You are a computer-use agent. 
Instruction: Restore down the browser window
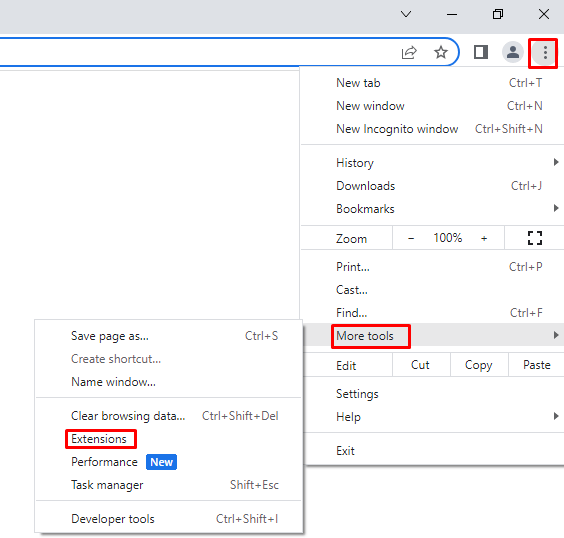(x=498, y=14)
